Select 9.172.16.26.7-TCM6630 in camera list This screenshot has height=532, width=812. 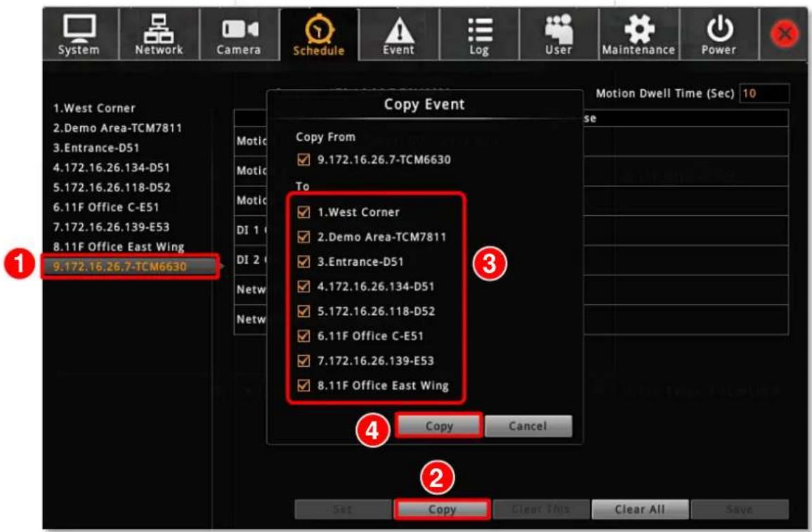(x=129, y=266)
